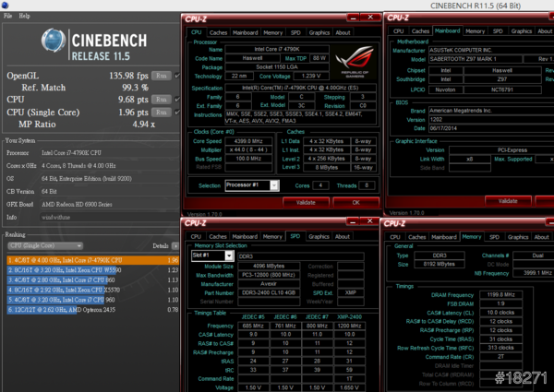Click the Info text field in Your System
The width and height of the screenshot is (554, 392).
coord(110,218)
